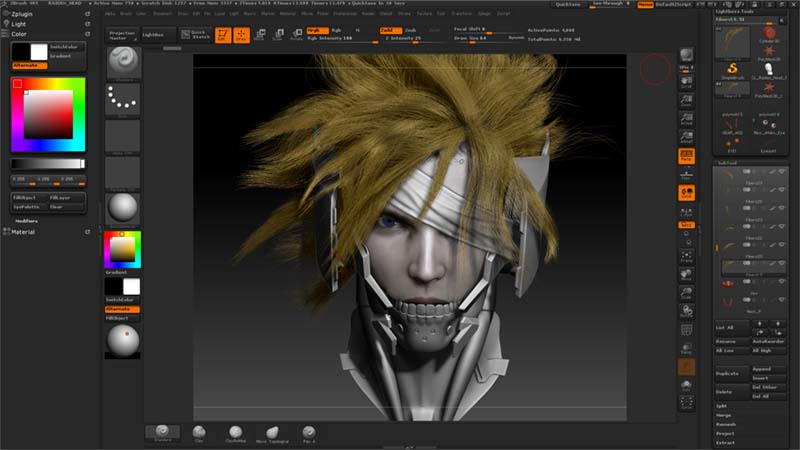This screenshot has height=450, width=800.
Task: Pick the Standard brush in bottom shelf
Action: coord(162,433)
